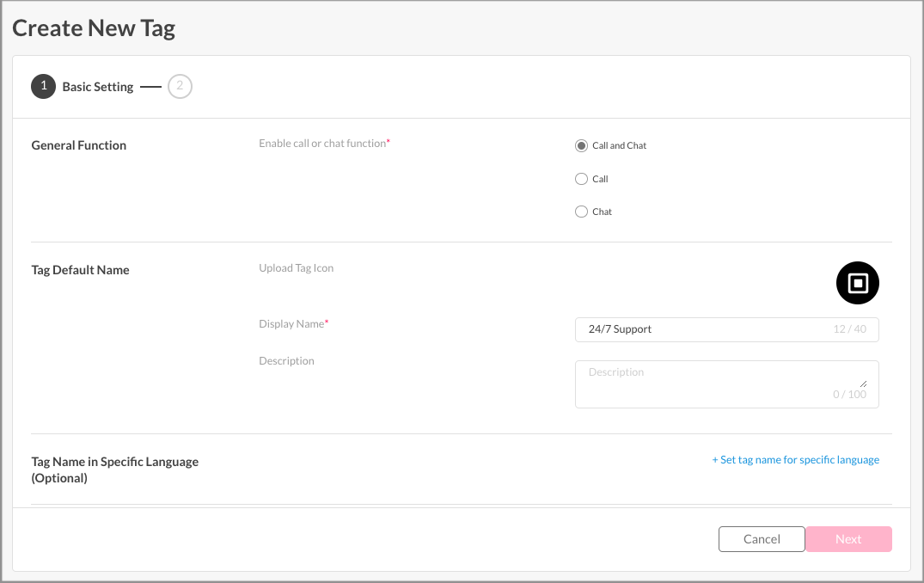The image size is (924, 583).
Task: Click the Create New Tag heading
Action: coord(94,28)
